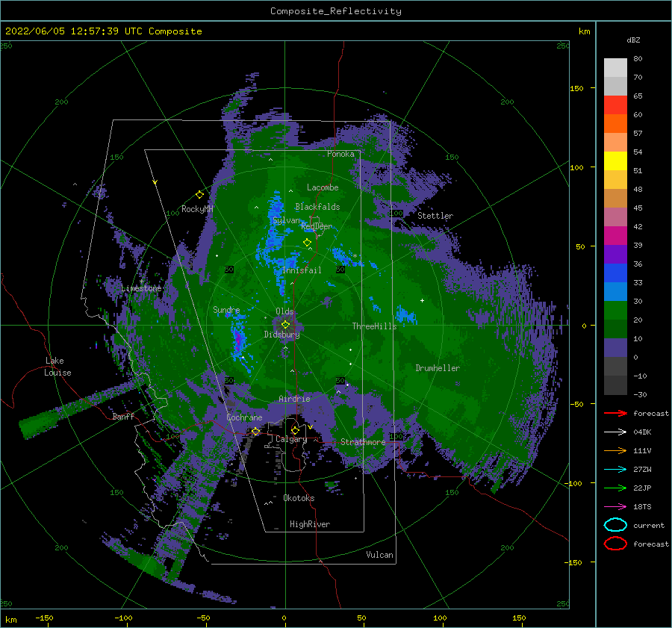The width and height of the screenshot is (672, 628).
Task: Click the Olds city label
Action: click(x=284, y=311)
